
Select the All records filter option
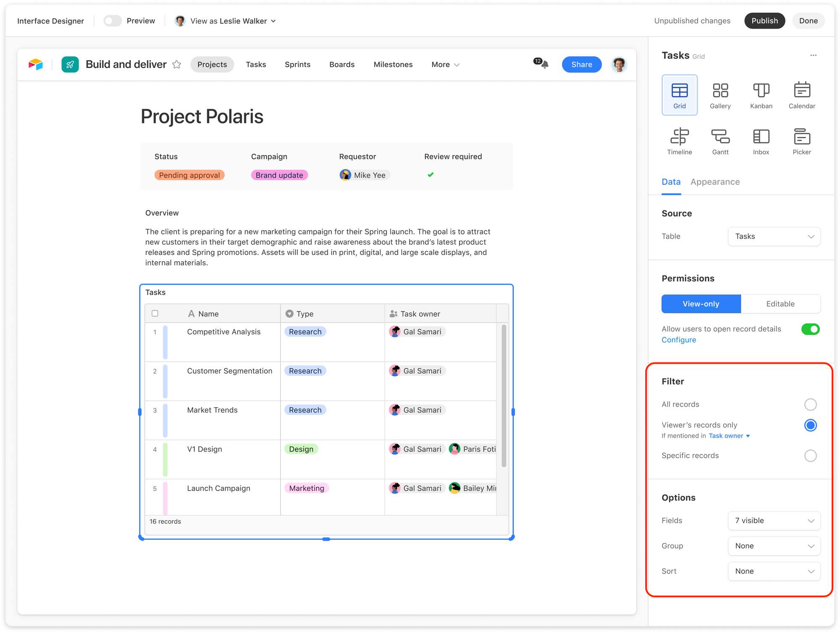click(x=810, y=404)
